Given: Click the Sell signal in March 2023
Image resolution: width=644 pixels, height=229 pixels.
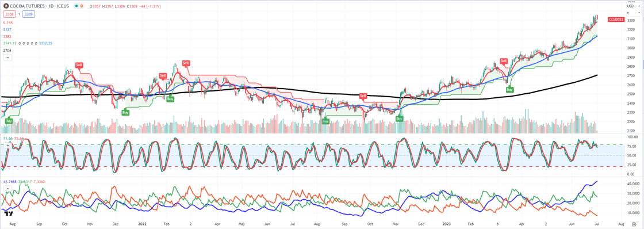Looking at the screenshot, I should click(x=504, y=60).
